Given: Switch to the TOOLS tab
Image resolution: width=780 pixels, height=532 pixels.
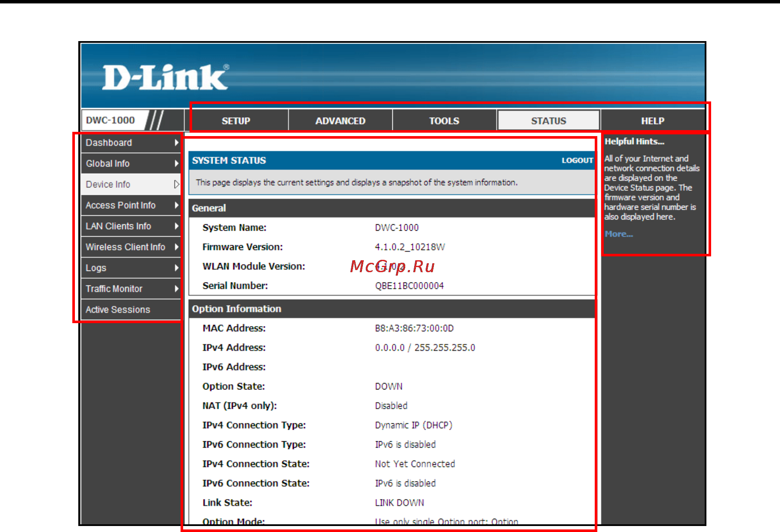Looking at the screenshot, I should coord(444,121).
